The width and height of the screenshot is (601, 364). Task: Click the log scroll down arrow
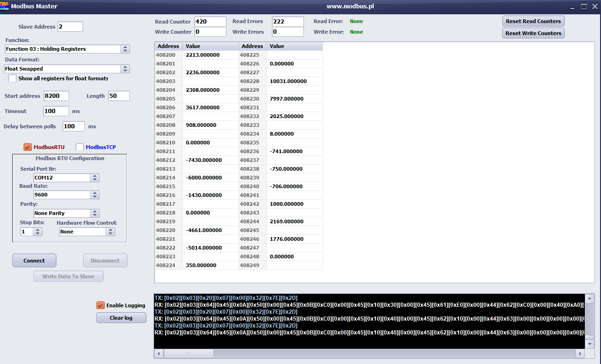[x=589, y=344]
